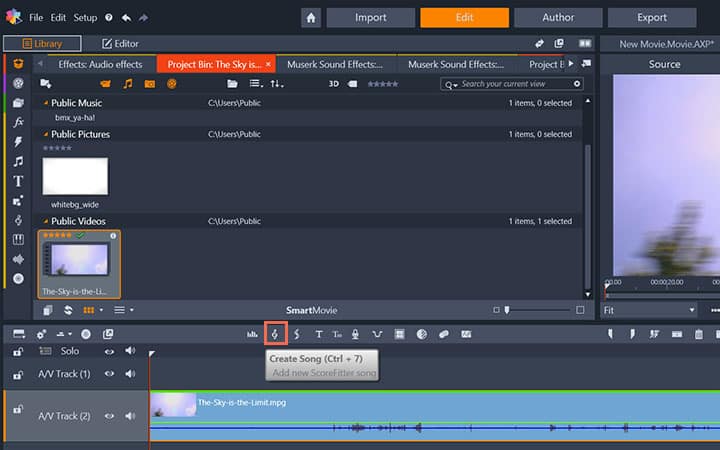Click the timeline title T icon
Screen dimensions: 720x450
tap(319, 334)
